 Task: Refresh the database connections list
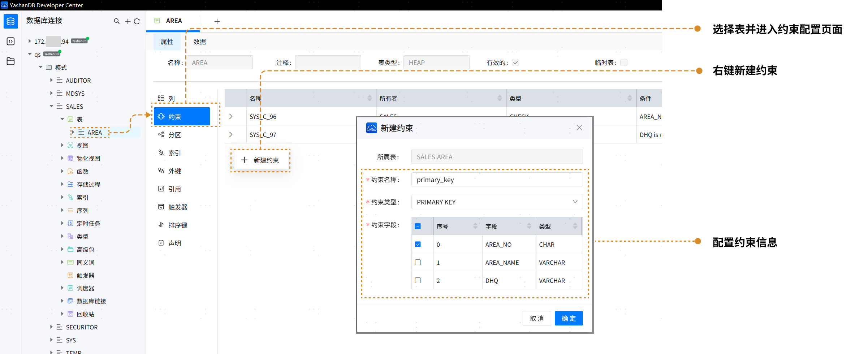(x=137, y=21)
